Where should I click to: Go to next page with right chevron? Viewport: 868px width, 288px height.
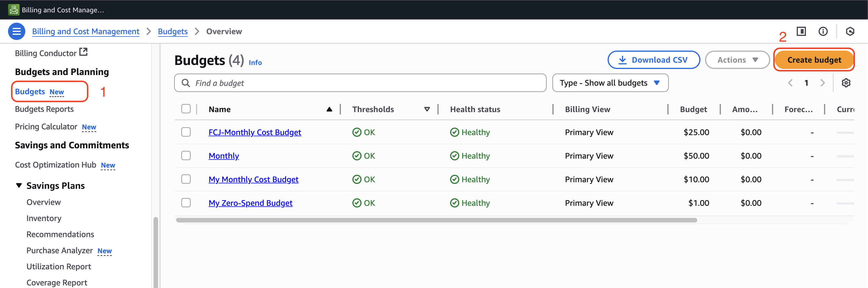pos(823,83)
